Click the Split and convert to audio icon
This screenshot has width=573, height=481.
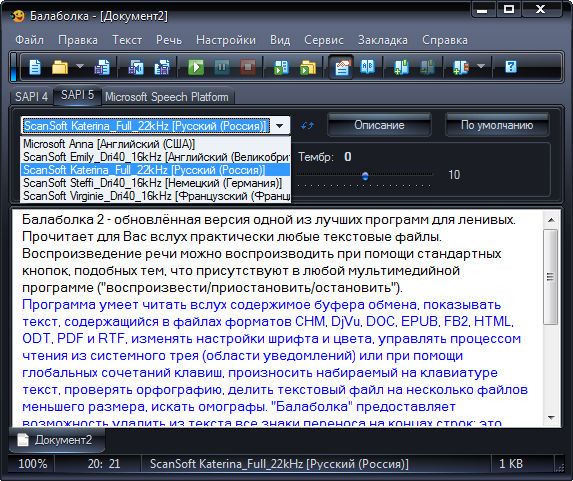click(x=162, y=67)
